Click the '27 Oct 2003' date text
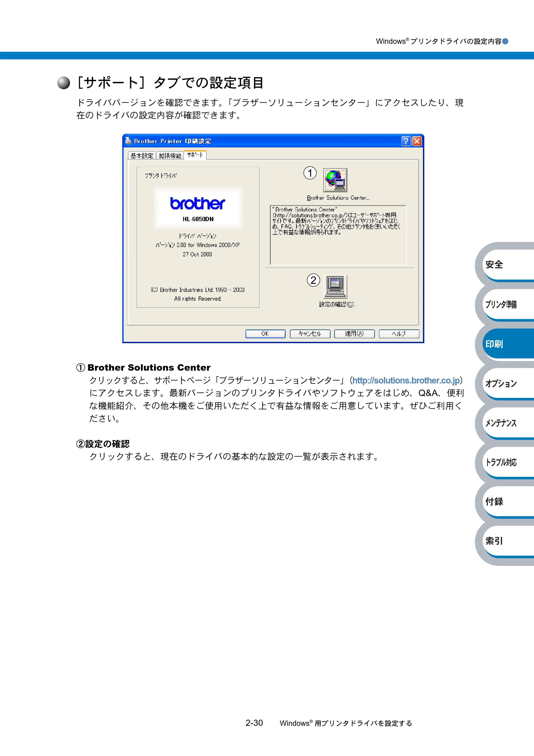534x756 pixels. pyautogui.click(x=198, y=254)
